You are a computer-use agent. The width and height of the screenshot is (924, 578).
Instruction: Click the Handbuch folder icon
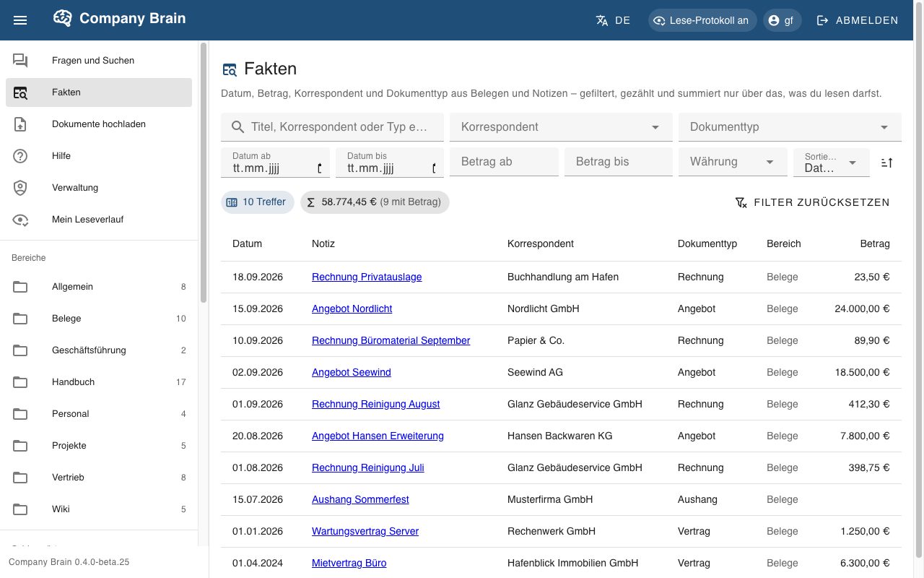point(20,382)
